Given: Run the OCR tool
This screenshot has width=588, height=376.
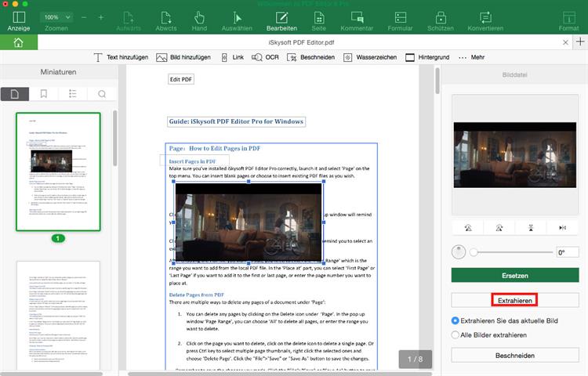Looking at the screenshot, I should [265, 57].
